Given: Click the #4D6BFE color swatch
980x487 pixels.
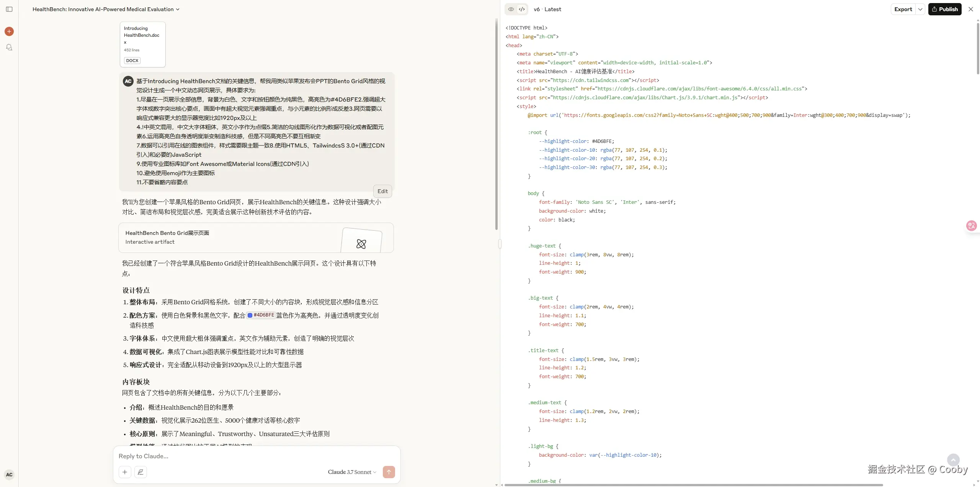Looking at the screenshot, I should [x=250, y=316].
